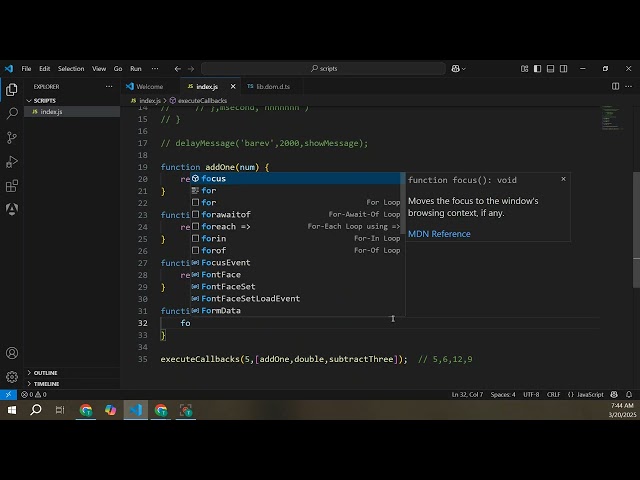Open the MDN Reference link
The width and height of the screenshot is (640, 480).
(439, 234)
